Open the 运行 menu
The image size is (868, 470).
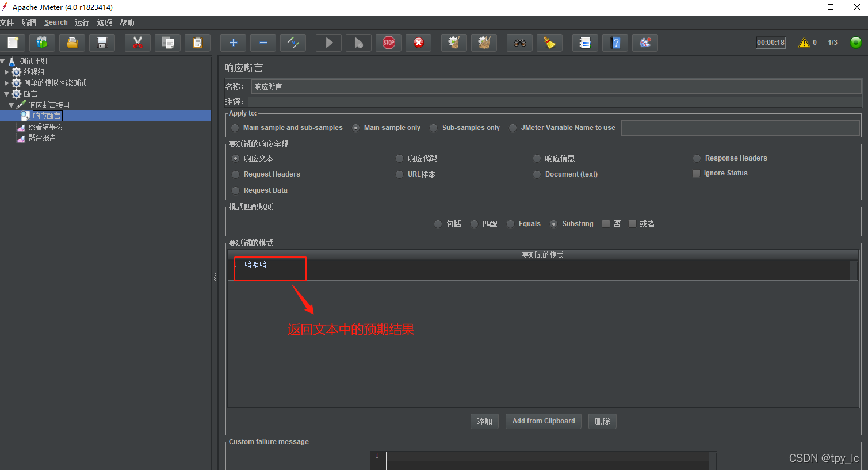[x=82, y=22]
